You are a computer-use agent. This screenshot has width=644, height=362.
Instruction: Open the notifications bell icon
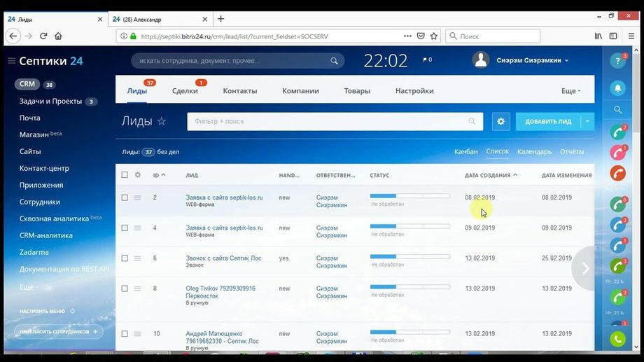pos(617,88)
